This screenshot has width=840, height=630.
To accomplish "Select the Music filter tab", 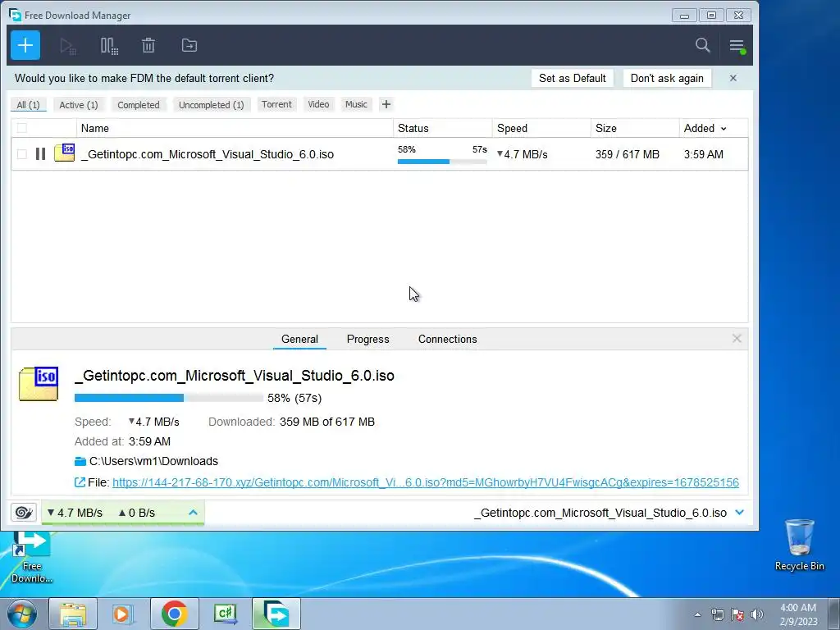I will coord(356,104).
